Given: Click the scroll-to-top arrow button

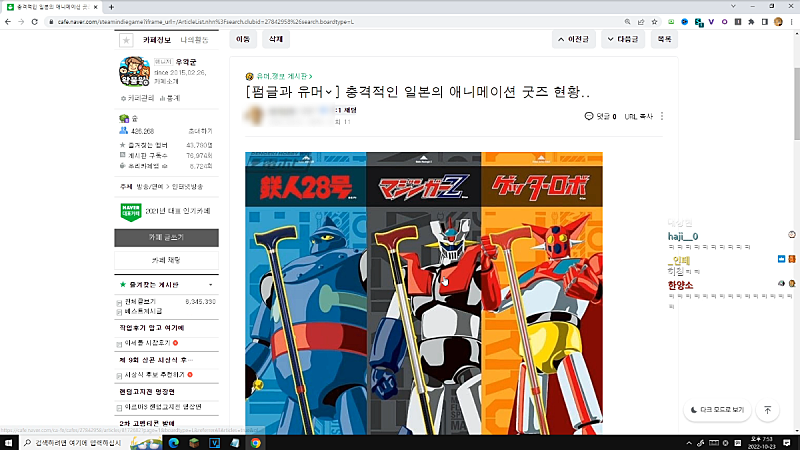Looking at the screenshot, I should [x=767, y=410].
